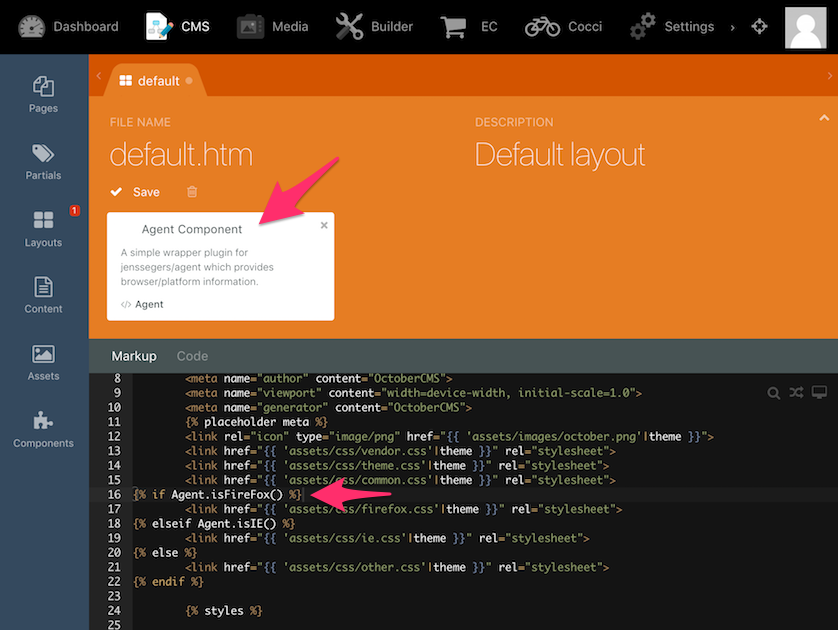The image size is (838, 630).
Task: Click the layouts unsaved count badge
Action: 74,211
